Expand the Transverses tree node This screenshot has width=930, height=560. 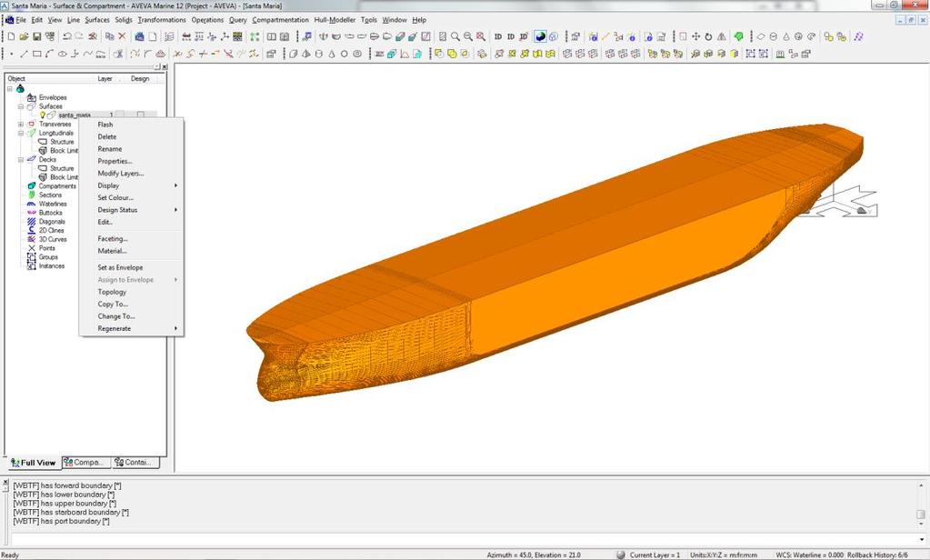[21, 125]
